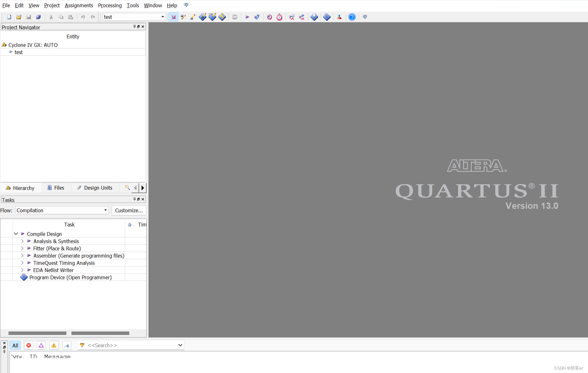
Task: Switch to the Design Units tab
Action: pos(95,188)
